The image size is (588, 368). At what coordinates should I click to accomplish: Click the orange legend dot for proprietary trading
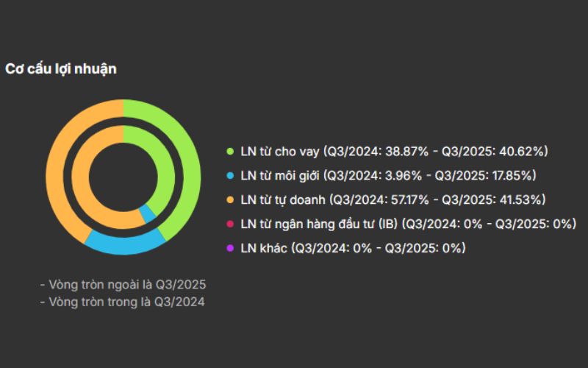coord(230,199)
